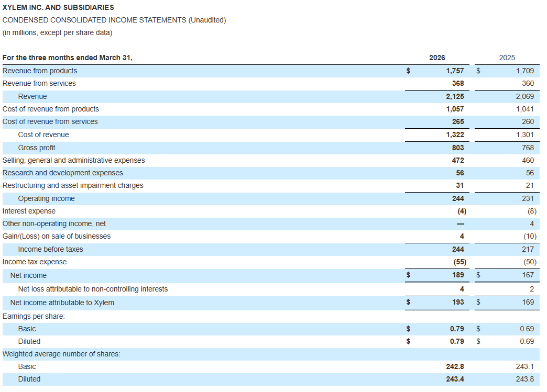Click the 31 restructuring charges value
Screen dimensions: 547x392
coord(460,185)
